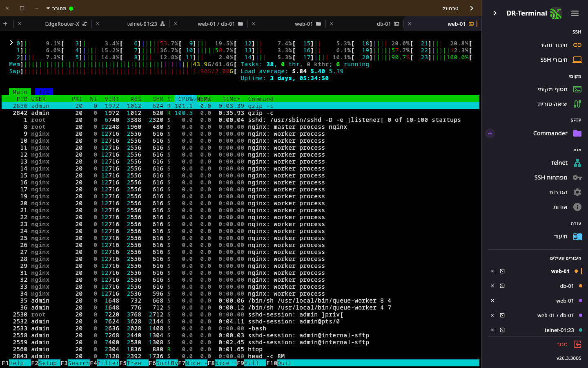588x368 pixels.
Task: Click the Swp usage meter bar
Action: tap(123, 71)
